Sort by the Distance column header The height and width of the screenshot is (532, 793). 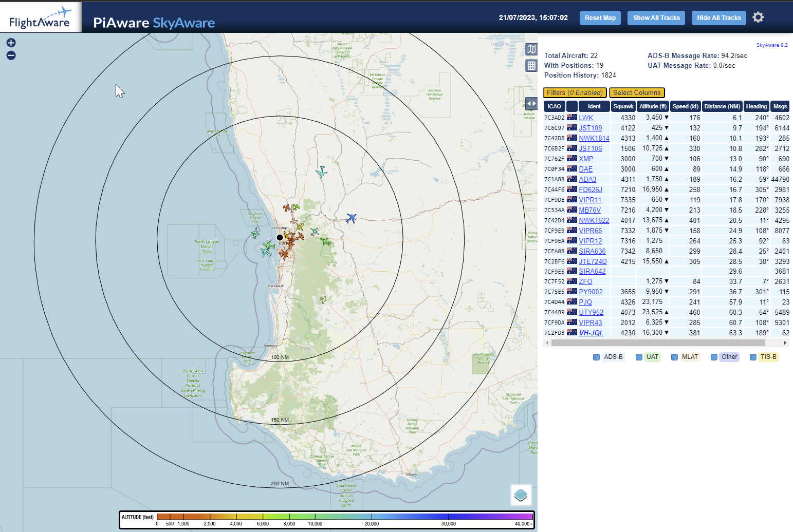[722, 106]
